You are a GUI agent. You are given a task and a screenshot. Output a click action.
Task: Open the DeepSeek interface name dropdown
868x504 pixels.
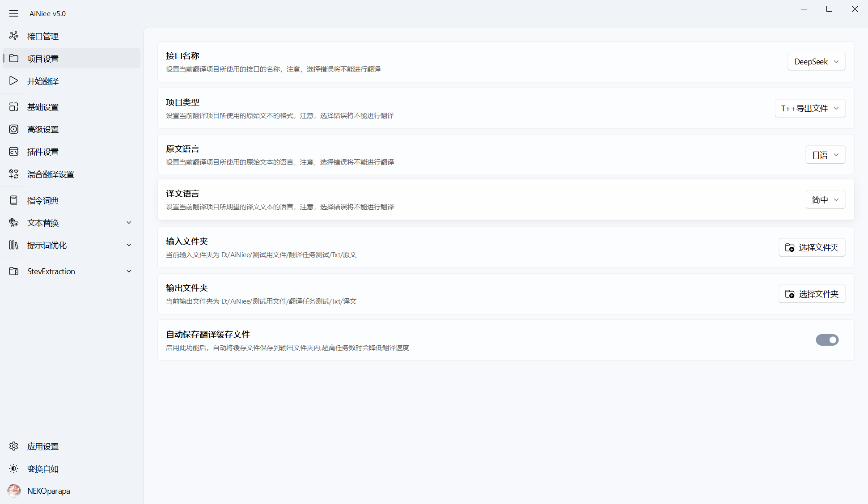pyautogui.click(x=816, y=62)
